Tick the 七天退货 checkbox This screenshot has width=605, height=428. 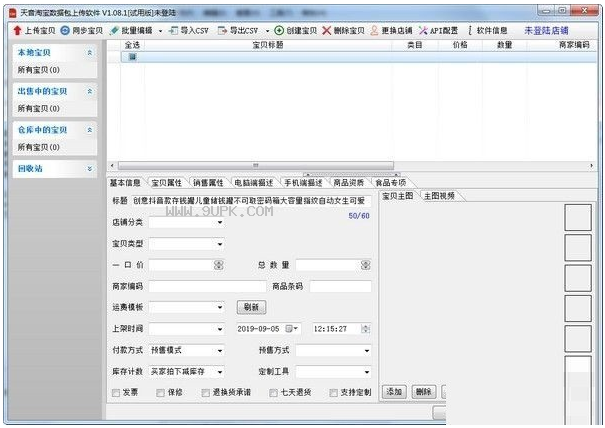pyautogui.click(x=273, y=393)
